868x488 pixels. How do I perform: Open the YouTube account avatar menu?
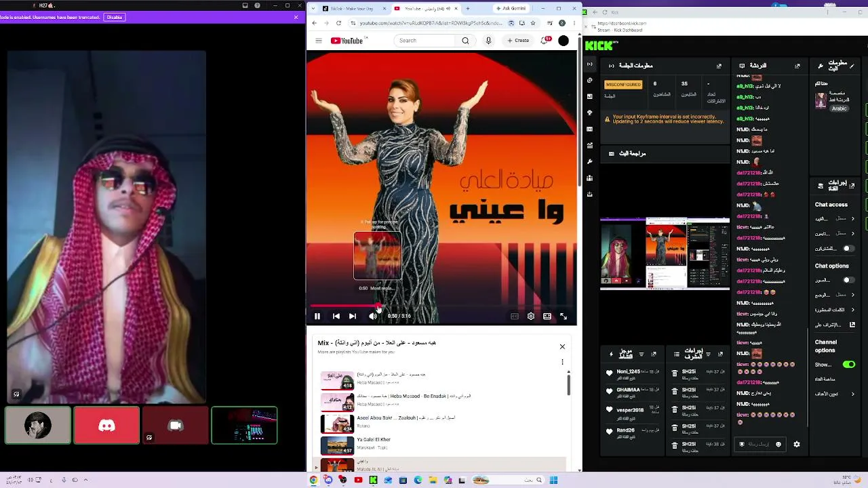coord(564,41)
